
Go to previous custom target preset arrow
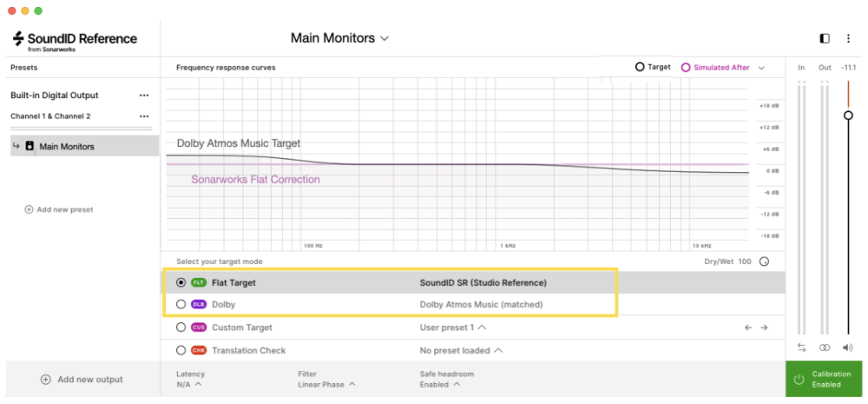(747, 328)
